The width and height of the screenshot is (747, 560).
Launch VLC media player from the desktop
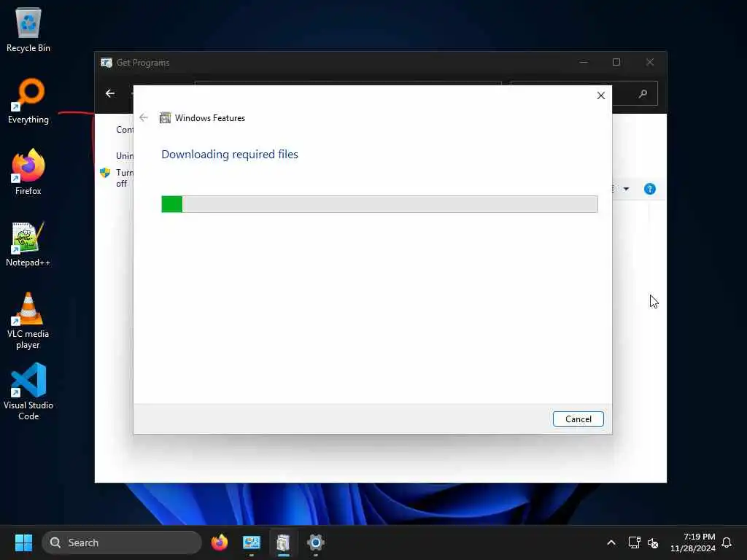(x=28, y=320)
